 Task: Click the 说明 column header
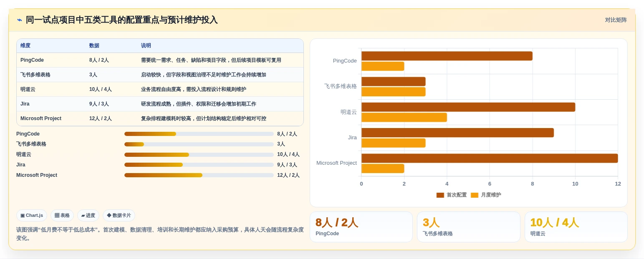tap(146, 46)
